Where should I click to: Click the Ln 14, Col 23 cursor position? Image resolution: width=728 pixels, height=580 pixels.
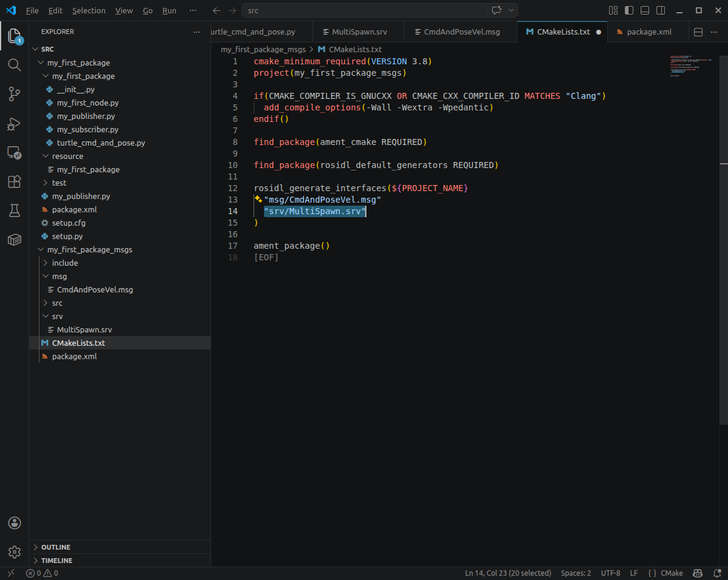(508, 573)
